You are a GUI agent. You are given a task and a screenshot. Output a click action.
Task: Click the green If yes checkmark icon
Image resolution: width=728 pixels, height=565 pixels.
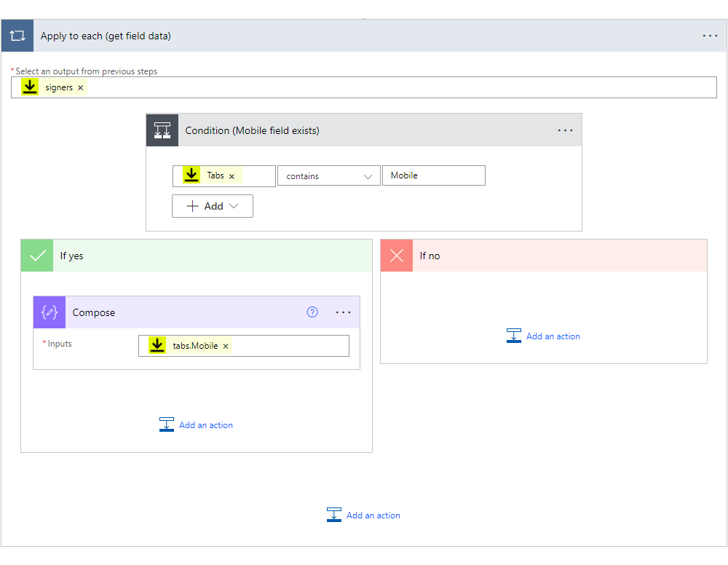pos(36,255)
